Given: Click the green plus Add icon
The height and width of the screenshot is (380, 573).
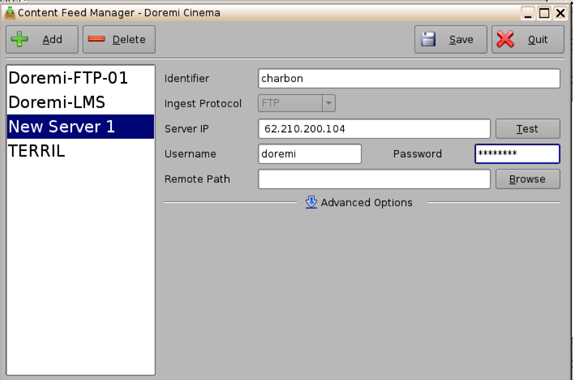Looking at the screenshot, I should tap(19, 39).
